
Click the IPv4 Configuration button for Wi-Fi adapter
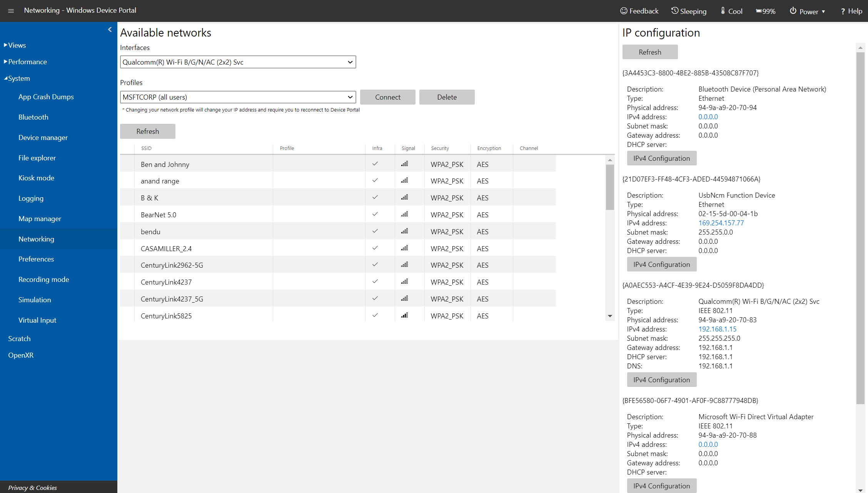tap(661, 380)
